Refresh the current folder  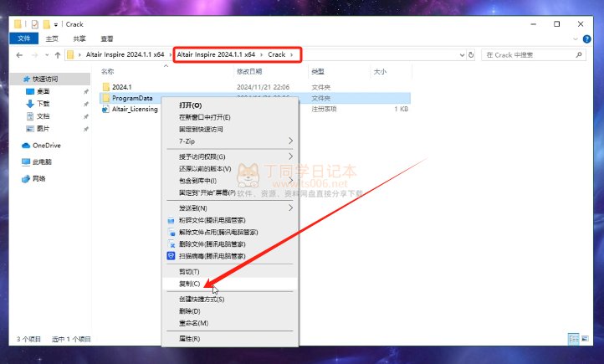tap(471, 55)
